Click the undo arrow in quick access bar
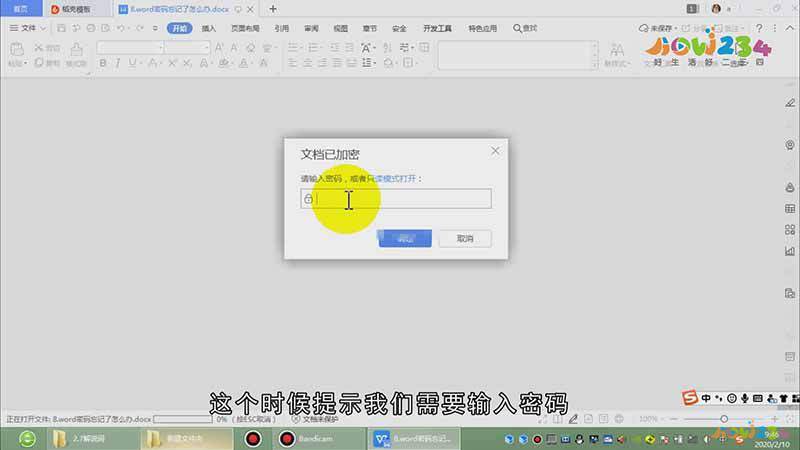Screen dimensions: 800x450 (121, 28)
